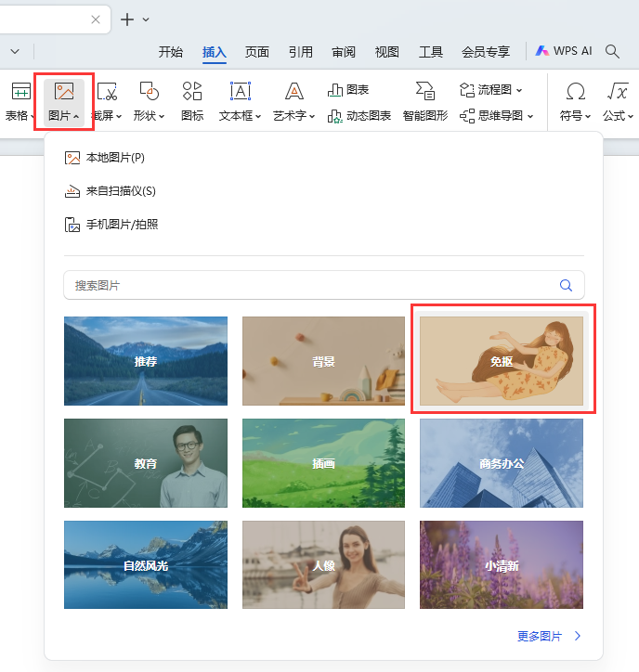Screen dimensions: 639x672
Task: Open the 会员专享 tab
Action: pos(486,52)
